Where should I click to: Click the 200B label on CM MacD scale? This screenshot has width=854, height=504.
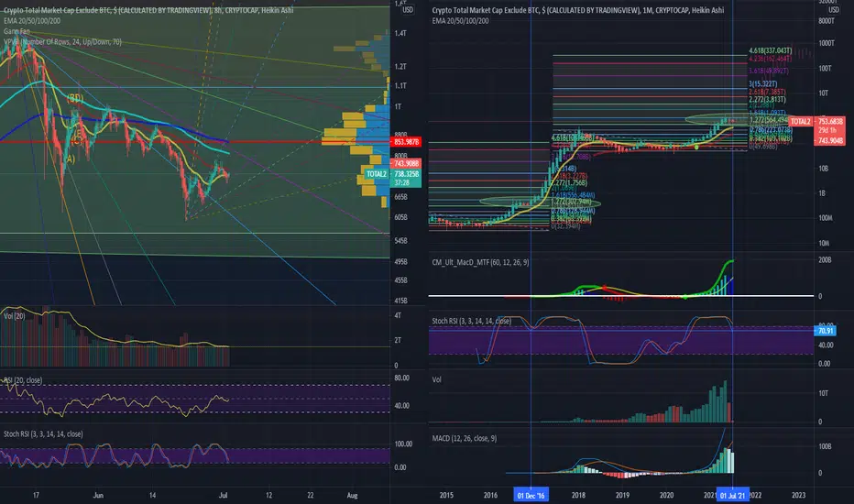click(825, 260)
